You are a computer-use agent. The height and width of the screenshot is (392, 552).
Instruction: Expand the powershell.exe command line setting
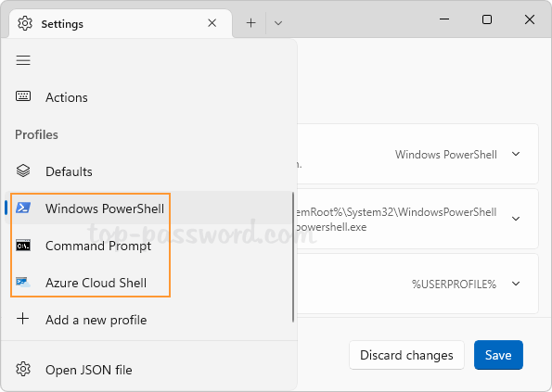[516, 219]
